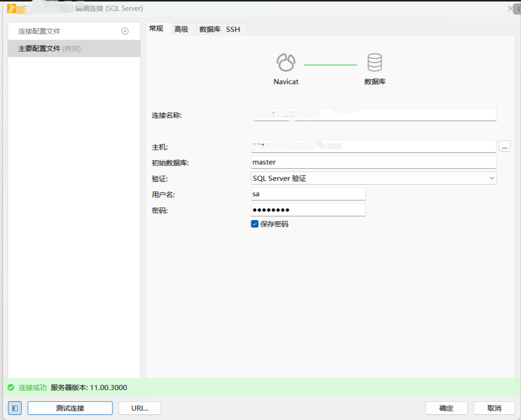Click the URI... button

tap(140, 408)
